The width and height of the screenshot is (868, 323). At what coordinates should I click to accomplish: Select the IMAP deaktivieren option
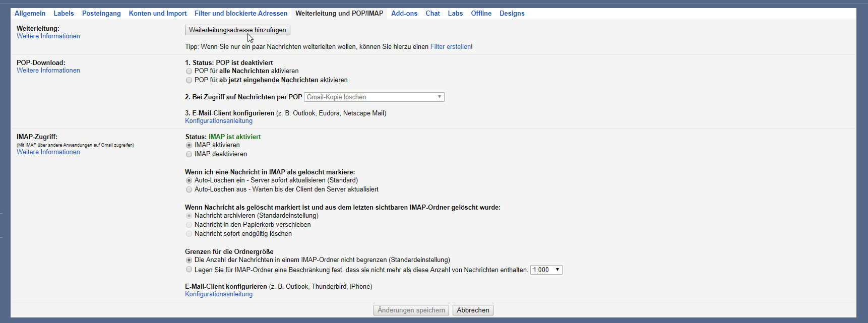tap(189, 155)
